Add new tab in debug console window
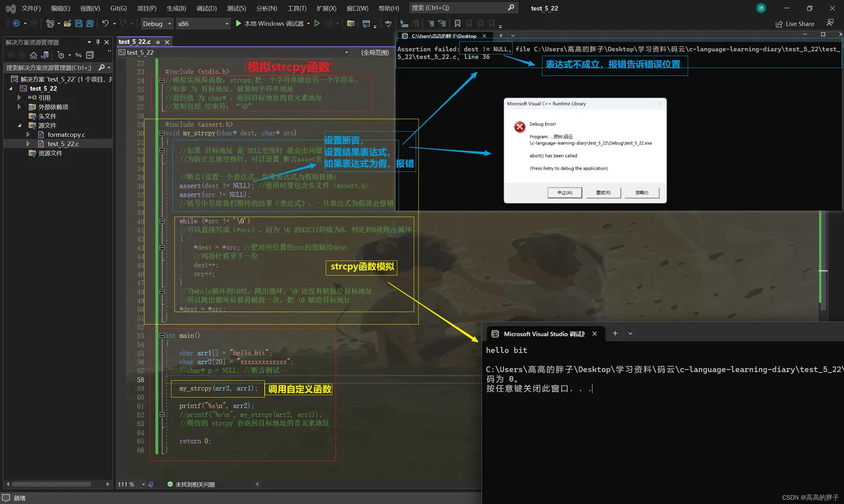Viewport: 844px width, 504px height. (615, 333)
